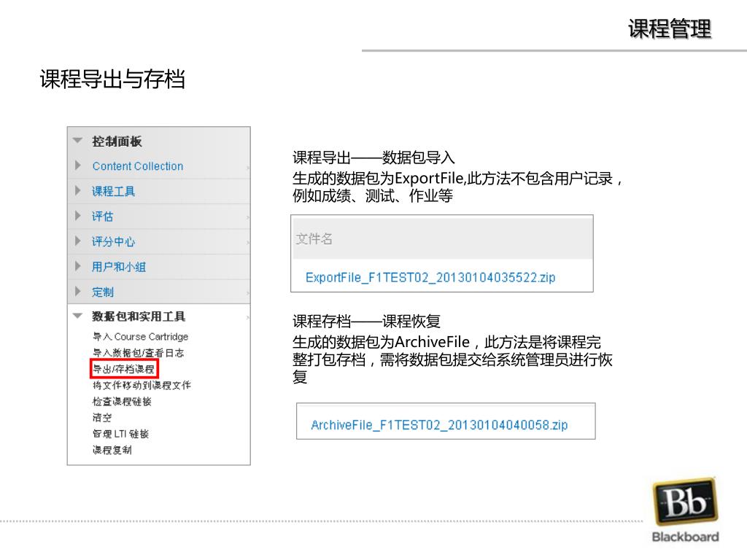Click the 控制面板 heading
Viewport: 747px width, 560px height.
[117, 141]
